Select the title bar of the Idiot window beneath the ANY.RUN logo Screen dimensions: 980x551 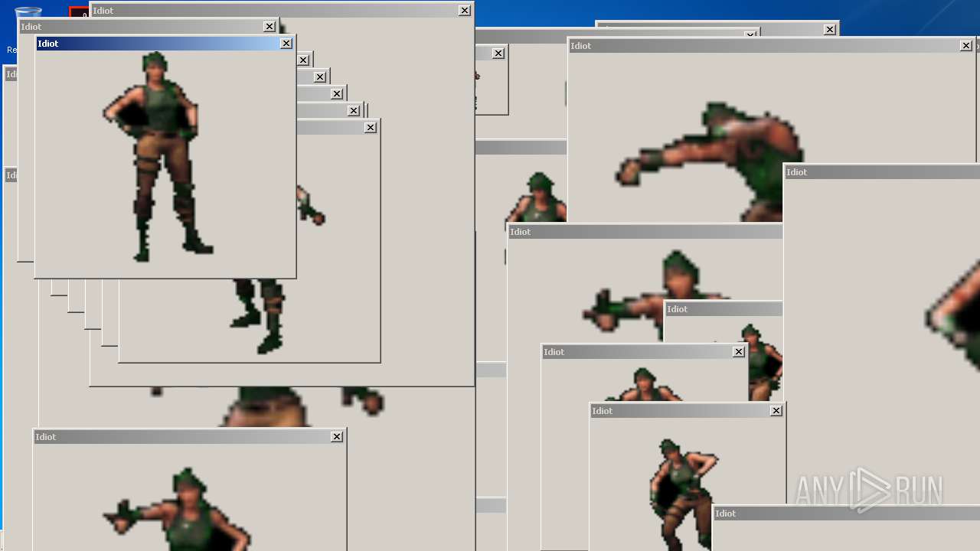click(x=846, y=514)
